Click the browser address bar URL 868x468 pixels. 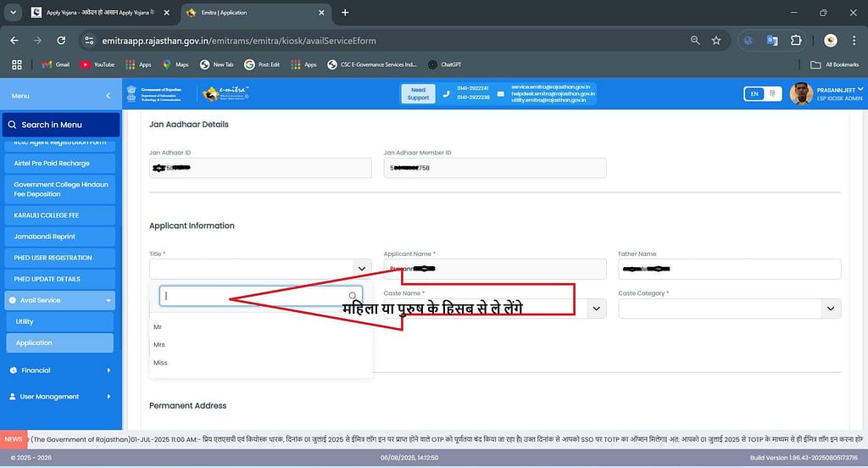pos(238,41)
